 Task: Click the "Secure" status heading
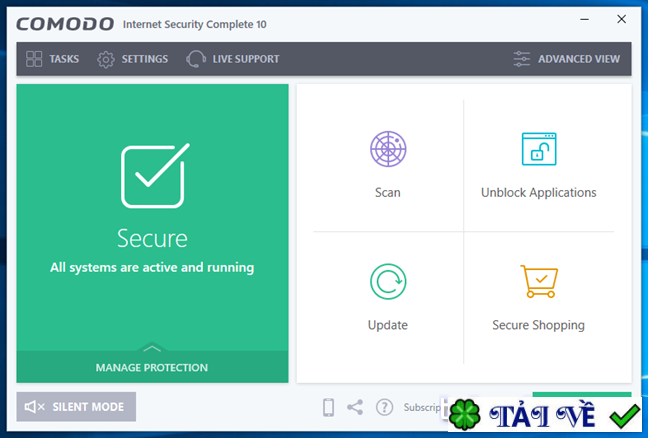coord(152,238)
